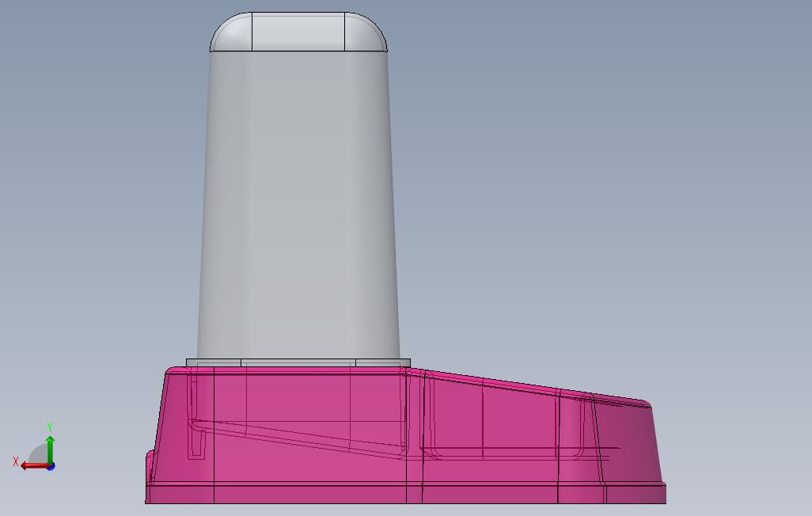
Task: Select the thin gray flange under the container
Action: tap(298, 362)
